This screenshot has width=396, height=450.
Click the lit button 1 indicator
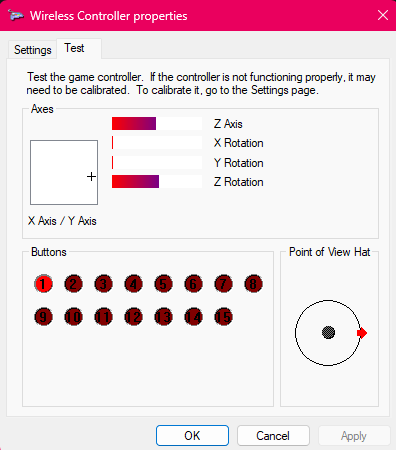click(43, 284)
